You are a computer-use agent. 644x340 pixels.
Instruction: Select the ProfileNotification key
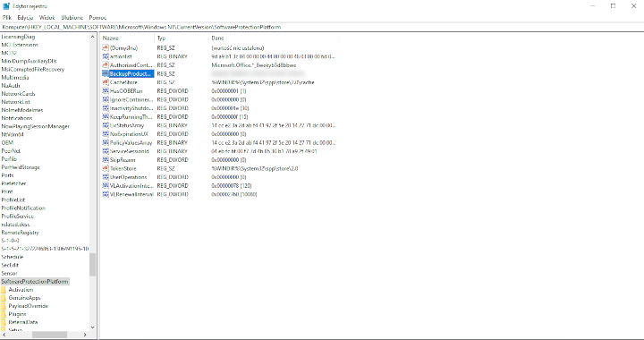(x=23, y=208)
